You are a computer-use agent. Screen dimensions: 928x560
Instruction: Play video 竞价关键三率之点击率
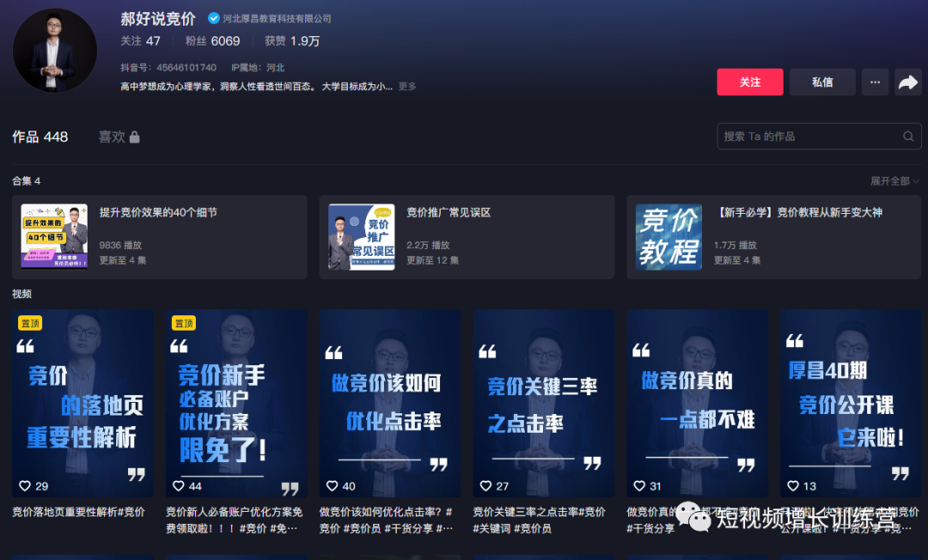(x=544, y=404)
